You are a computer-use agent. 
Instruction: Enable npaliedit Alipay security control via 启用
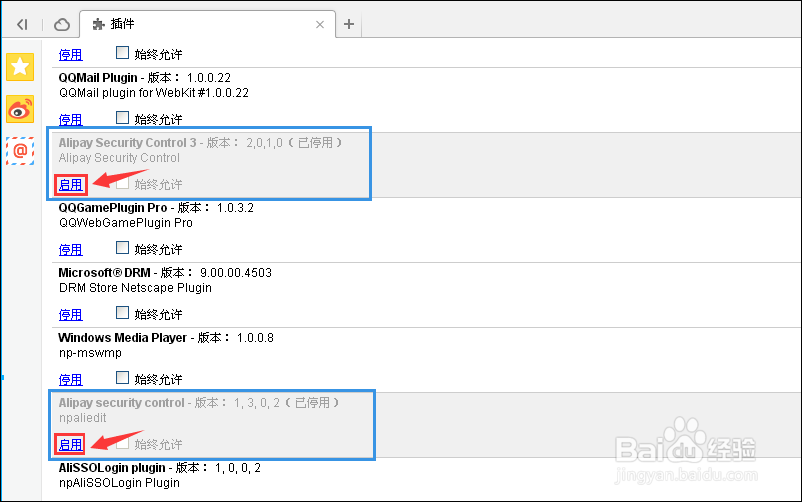71,445
